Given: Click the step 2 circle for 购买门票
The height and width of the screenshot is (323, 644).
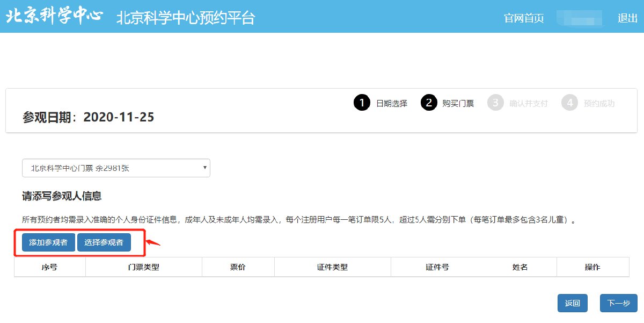Looking at the screenshot, I should pos(429,103).
